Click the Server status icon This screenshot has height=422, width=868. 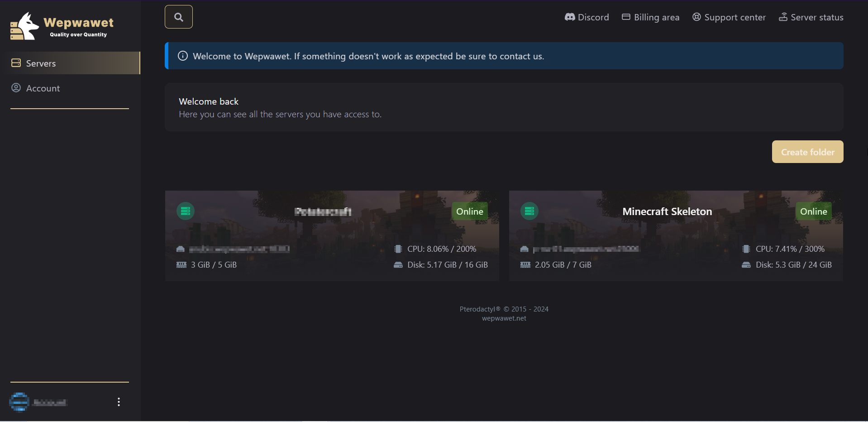[783, 17]
